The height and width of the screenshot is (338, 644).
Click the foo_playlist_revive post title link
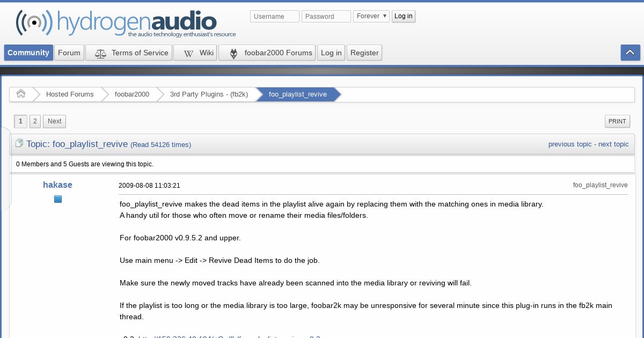click(x=600, y=185)
